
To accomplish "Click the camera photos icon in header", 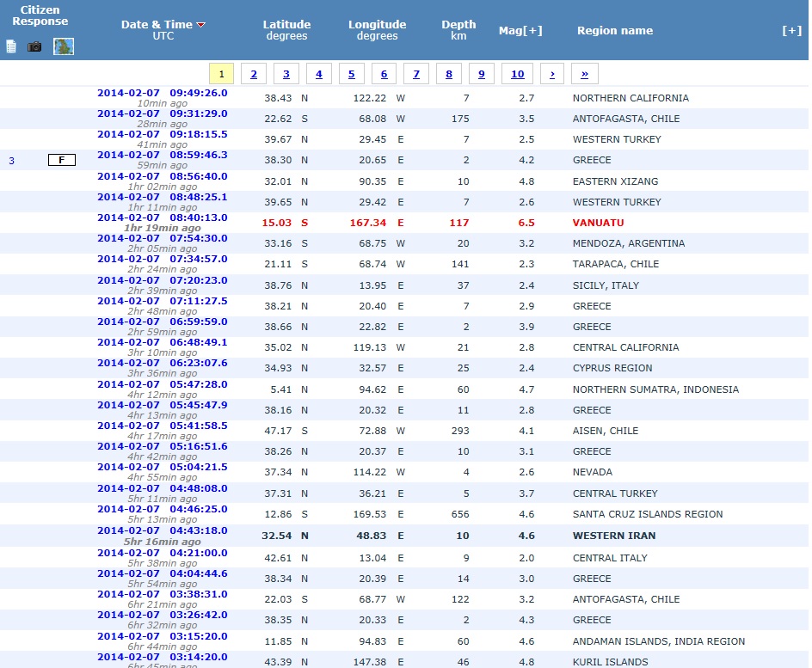I will tap(34, 46).
